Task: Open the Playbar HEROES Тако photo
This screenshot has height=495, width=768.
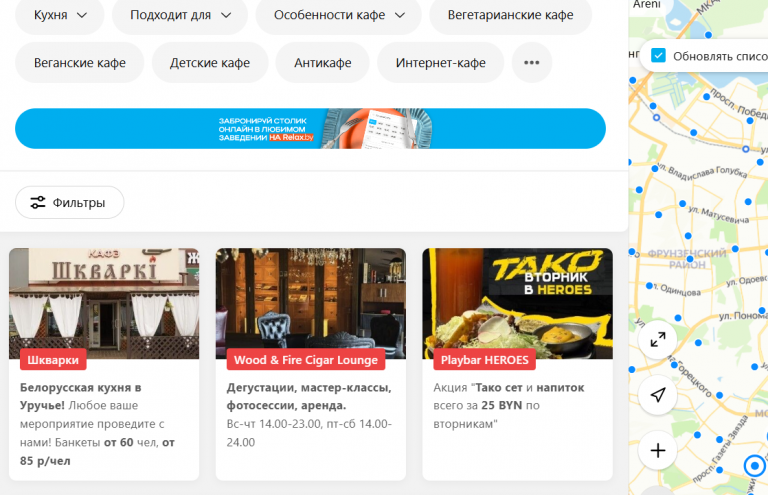Action: pos(517,304)
